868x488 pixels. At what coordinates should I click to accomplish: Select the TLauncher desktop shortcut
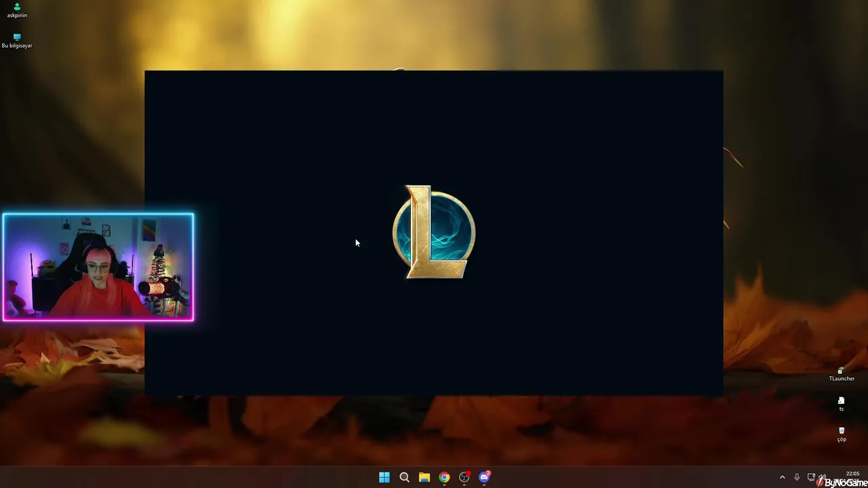click(842, 374)
